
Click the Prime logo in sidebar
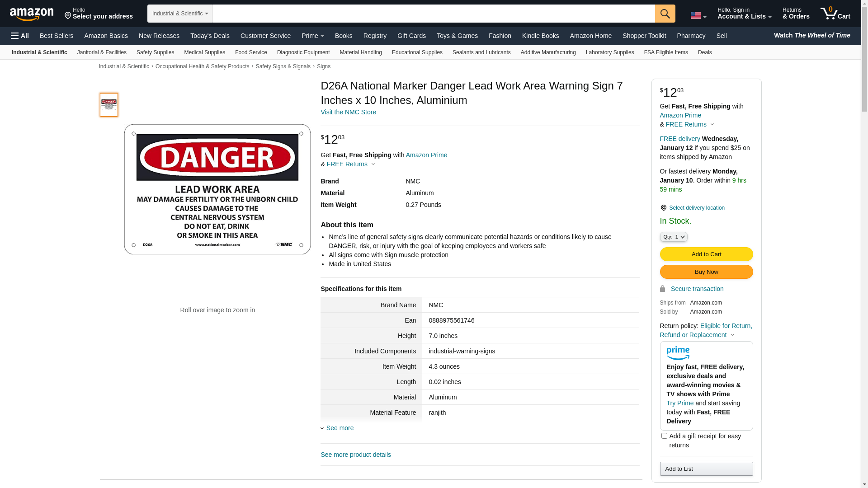pos(678,353)
